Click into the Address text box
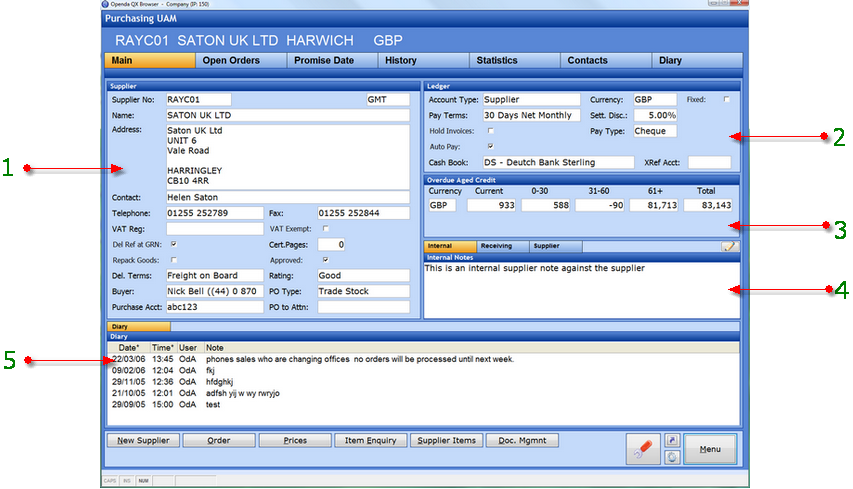The image size is (853, 489). tap(288, 157)
